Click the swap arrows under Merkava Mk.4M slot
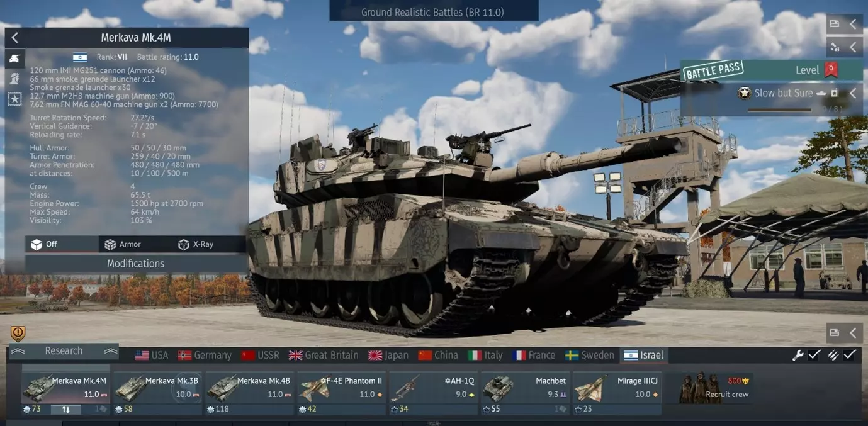 click(66, 410)
